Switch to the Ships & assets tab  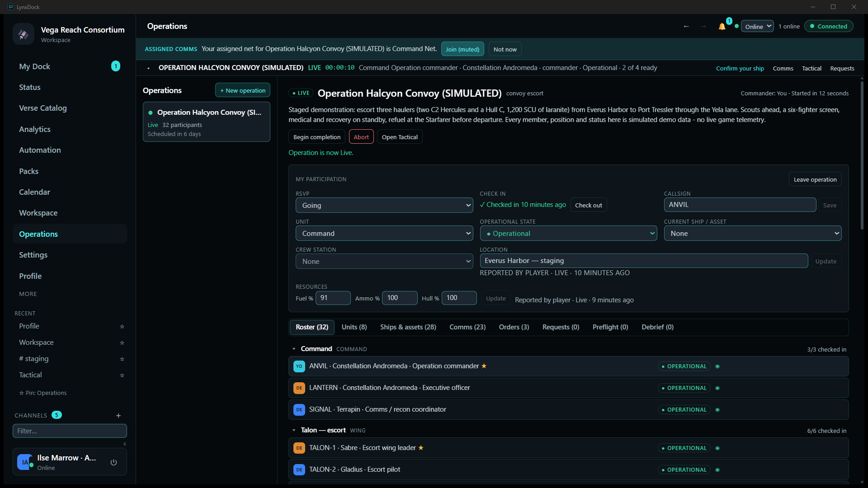tap(408, 327)
